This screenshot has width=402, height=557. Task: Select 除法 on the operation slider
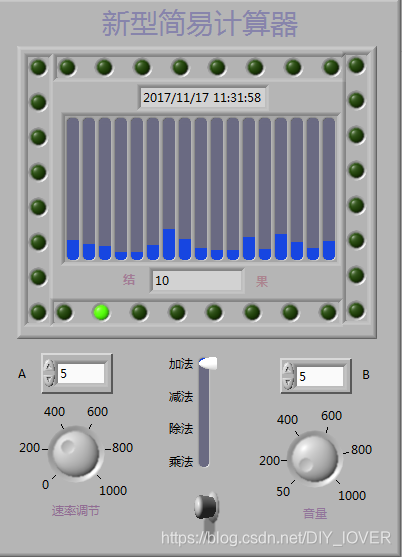181,429
